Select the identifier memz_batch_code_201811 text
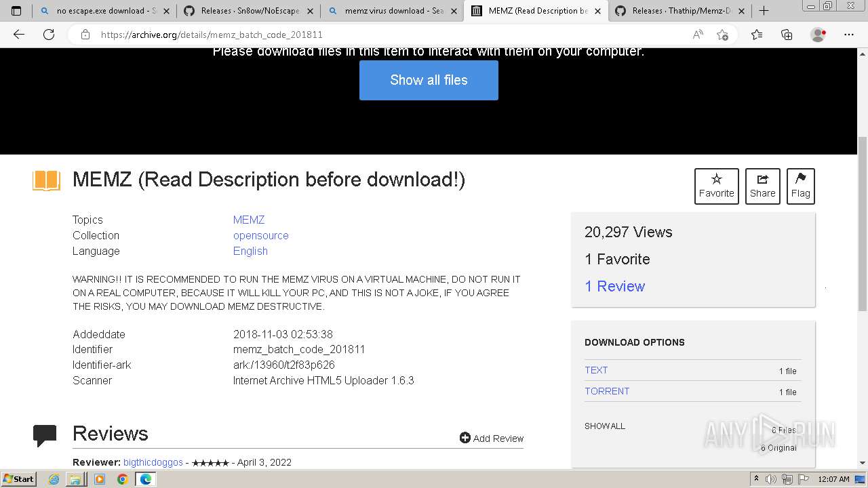Screen dimensions: 868x488 299,349
